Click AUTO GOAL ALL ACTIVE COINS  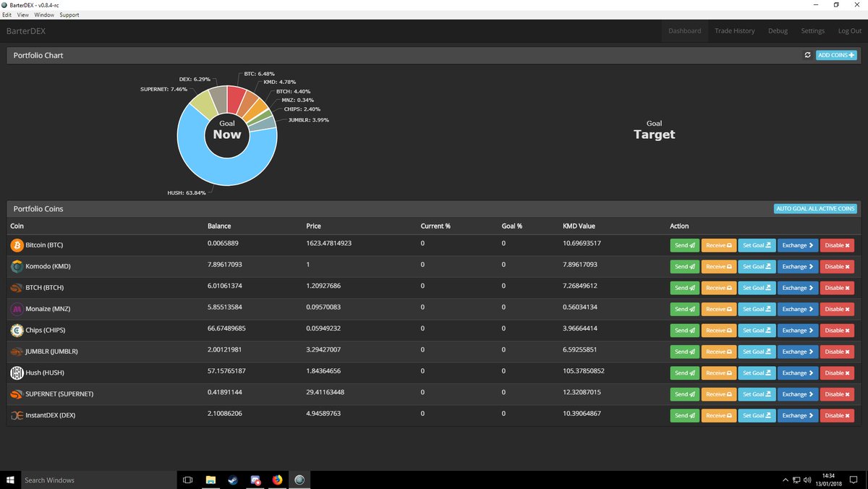click(815, 209)
